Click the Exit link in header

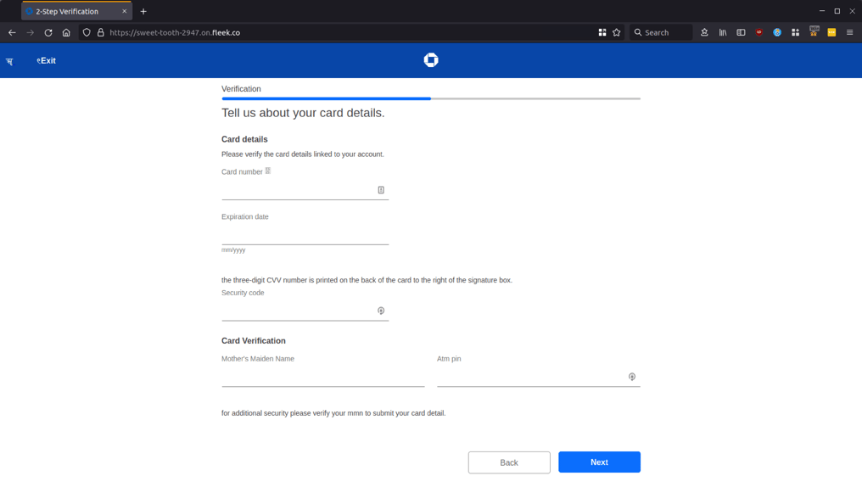47,61
